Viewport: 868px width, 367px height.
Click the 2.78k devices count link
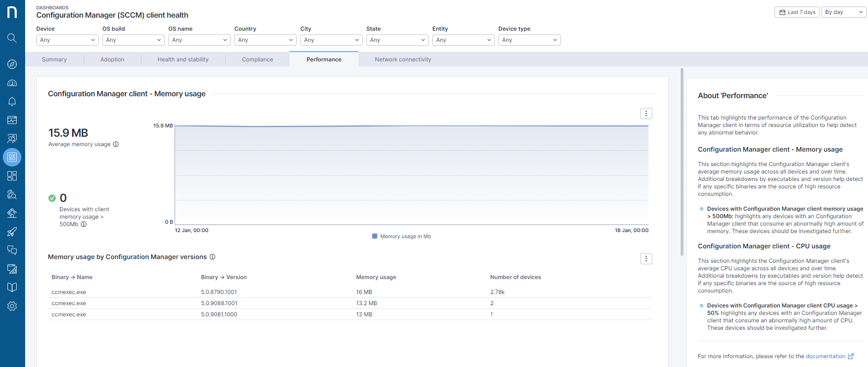pyautogui.click(x=497, y=292)
